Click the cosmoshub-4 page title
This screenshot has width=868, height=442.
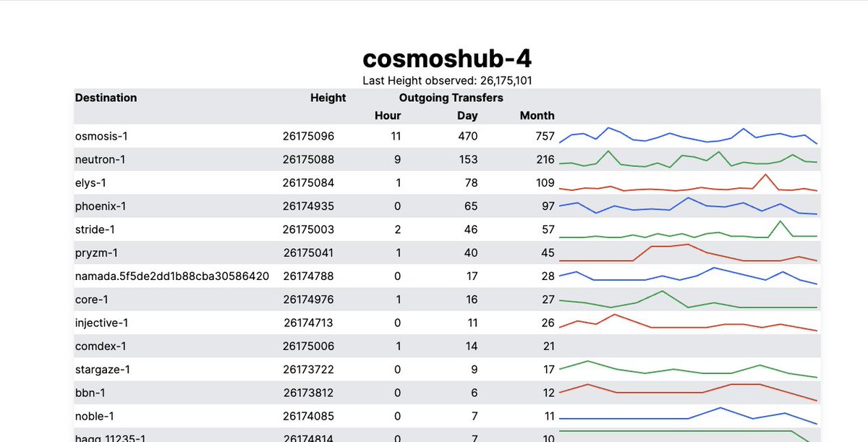447,59
